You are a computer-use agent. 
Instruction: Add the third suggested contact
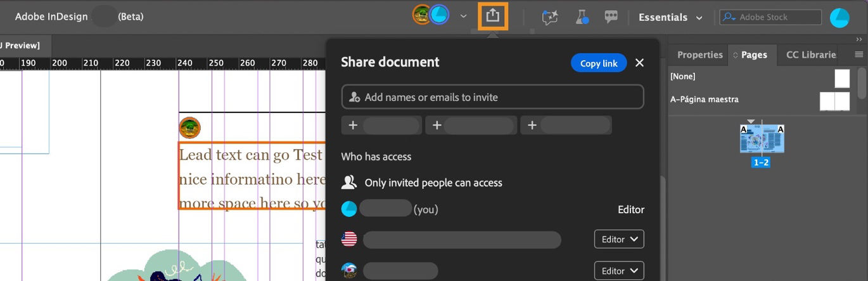(x=566, y=125)
